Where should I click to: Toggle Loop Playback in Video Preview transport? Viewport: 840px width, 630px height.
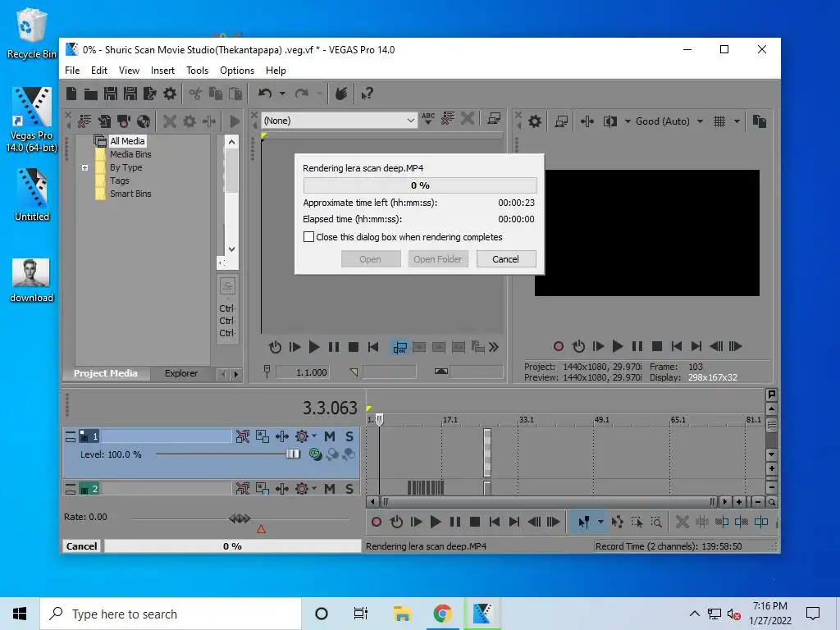point(578,346)
